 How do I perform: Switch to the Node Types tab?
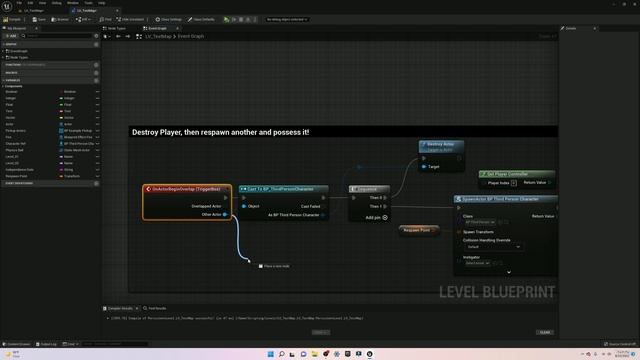(115, 28)
